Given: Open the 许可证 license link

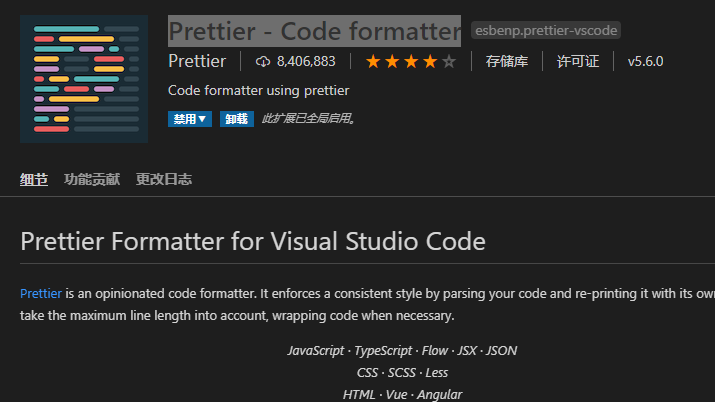Looking at the screenshot, I should pos(578,61).
